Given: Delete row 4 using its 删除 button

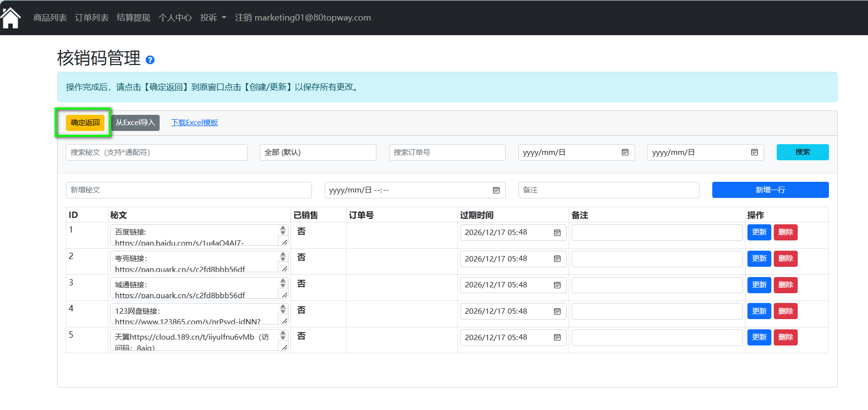Looking at the screenshot, I should click(785, 311).
